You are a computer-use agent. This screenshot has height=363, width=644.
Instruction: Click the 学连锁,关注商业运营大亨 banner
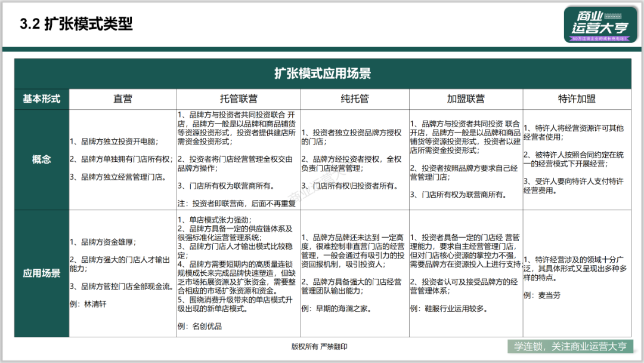(x=570, y=346)
